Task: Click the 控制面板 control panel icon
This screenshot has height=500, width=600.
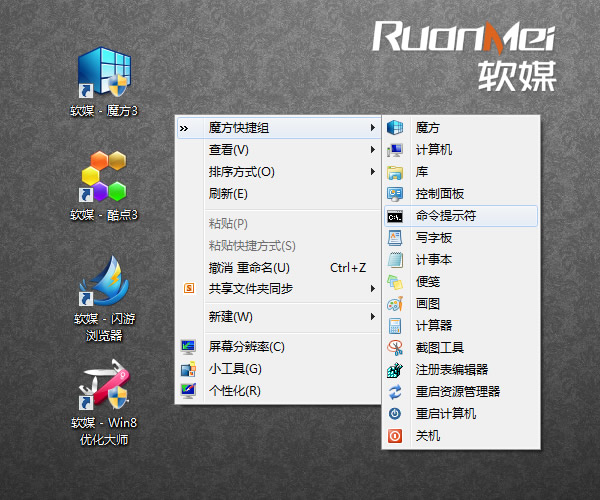Action: pos(395,194)
